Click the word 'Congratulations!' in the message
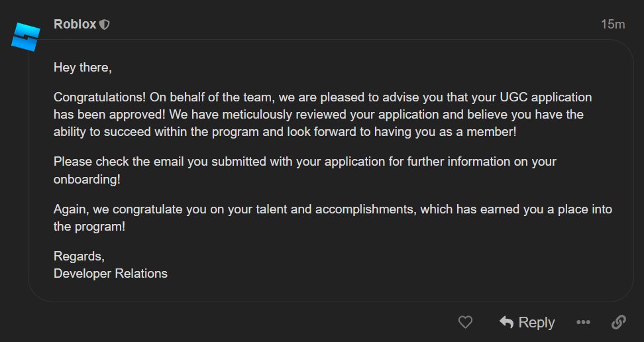644x342 pixels. 100,97
